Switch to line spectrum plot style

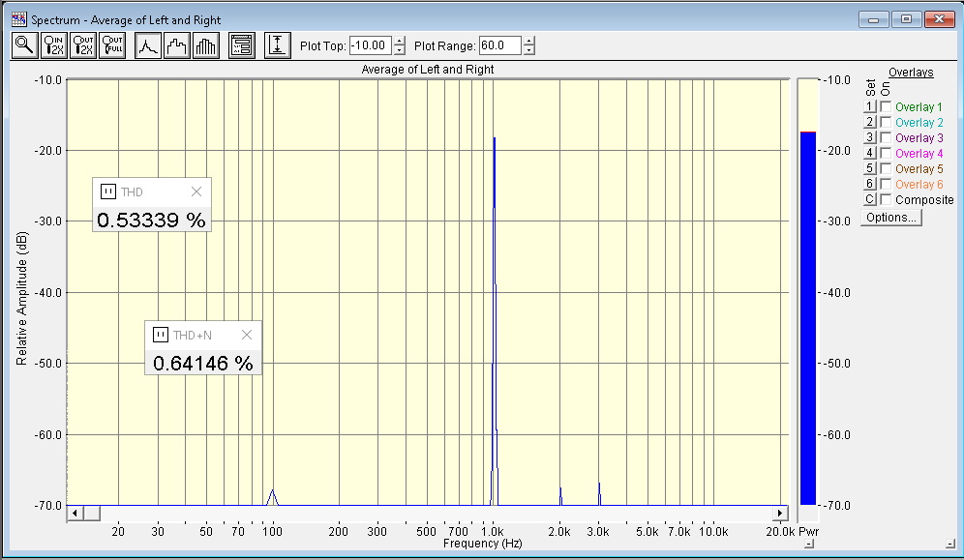[x=148, y=45]
